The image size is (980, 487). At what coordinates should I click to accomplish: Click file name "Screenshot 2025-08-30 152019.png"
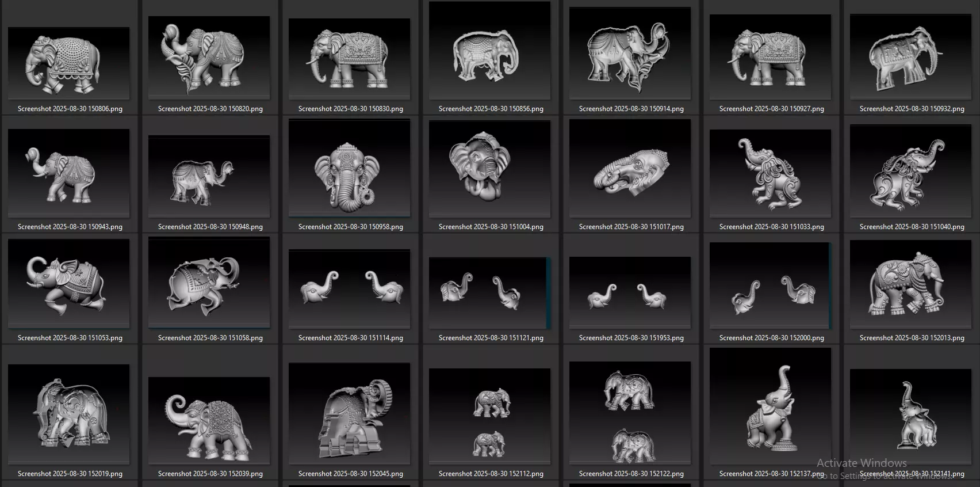pos(70,474)
